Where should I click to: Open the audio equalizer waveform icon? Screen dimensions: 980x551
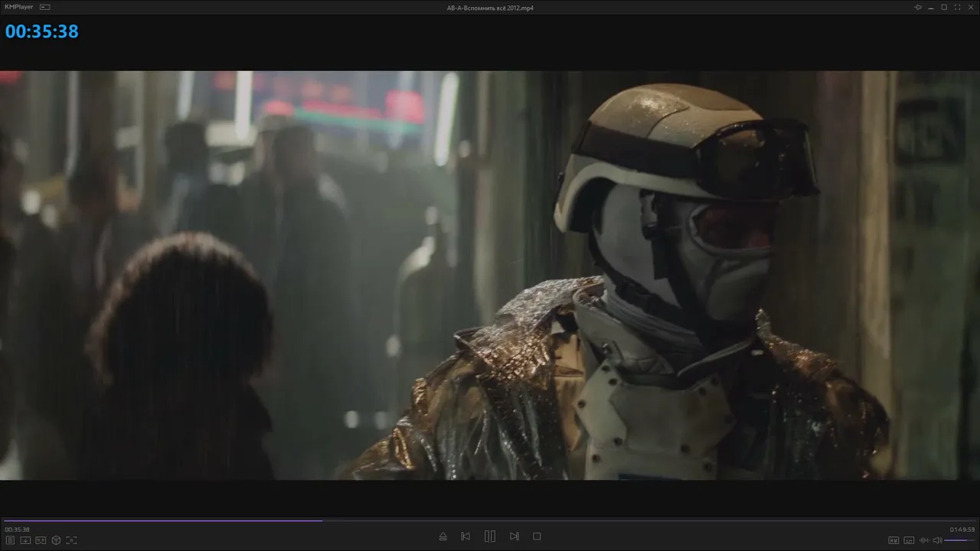[x=924, y=540]
